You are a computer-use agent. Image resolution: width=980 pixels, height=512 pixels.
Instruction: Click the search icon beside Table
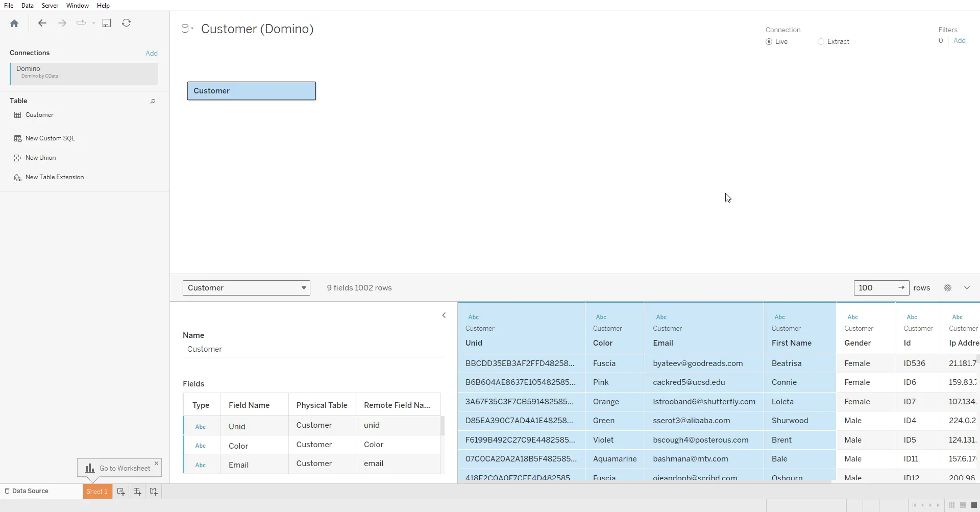point(153,101)
